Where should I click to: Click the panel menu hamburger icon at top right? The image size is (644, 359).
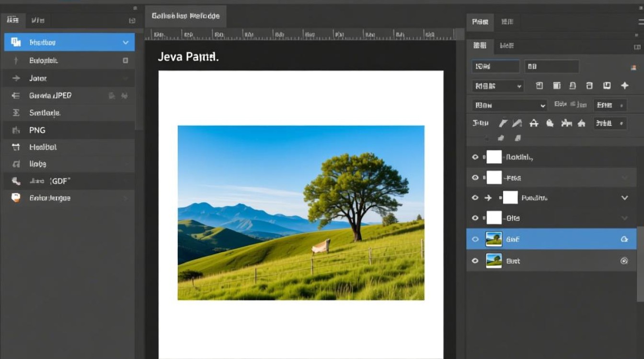click(x=641, y=21)
